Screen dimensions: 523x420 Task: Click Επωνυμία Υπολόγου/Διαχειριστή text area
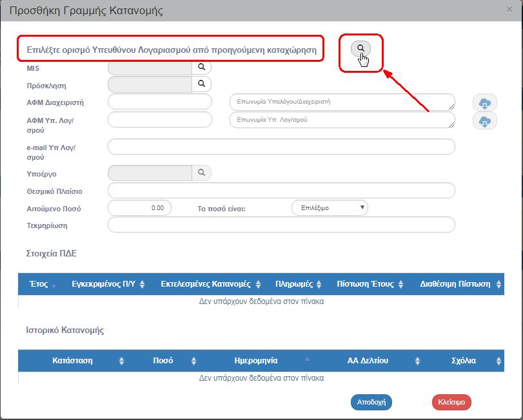pos(342,102)
